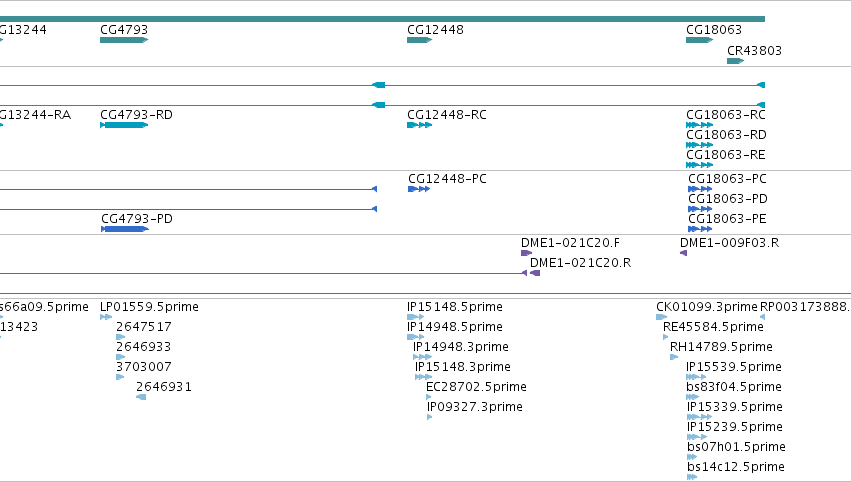Click the CR43803 gene glyph

pos(735,61)
